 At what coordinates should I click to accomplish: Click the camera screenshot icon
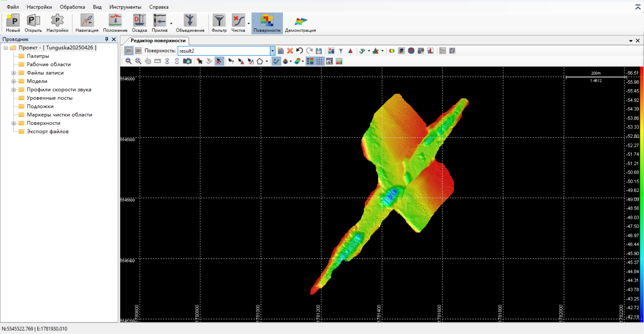pyautogui.click(x=187, y=61)
